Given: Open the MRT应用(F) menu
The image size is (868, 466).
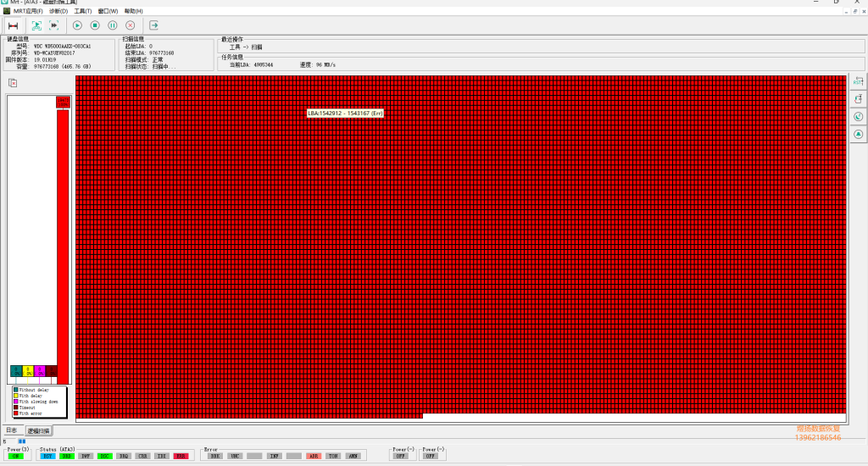Looking at the screenshot, I should 28,11.
